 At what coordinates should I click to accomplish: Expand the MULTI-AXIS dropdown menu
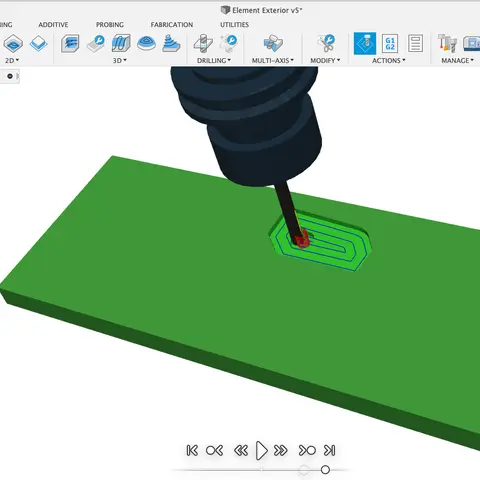click(x=273, y=60)
